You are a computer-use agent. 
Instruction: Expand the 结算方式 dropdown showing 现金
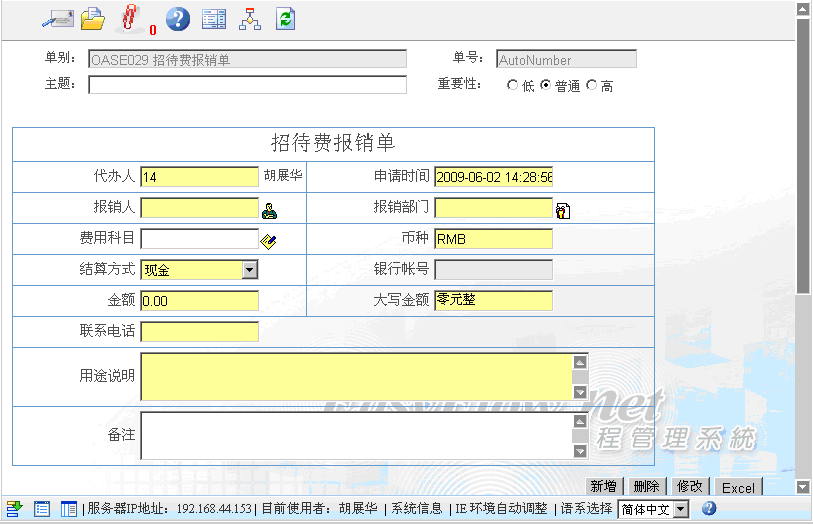(250, 270)
